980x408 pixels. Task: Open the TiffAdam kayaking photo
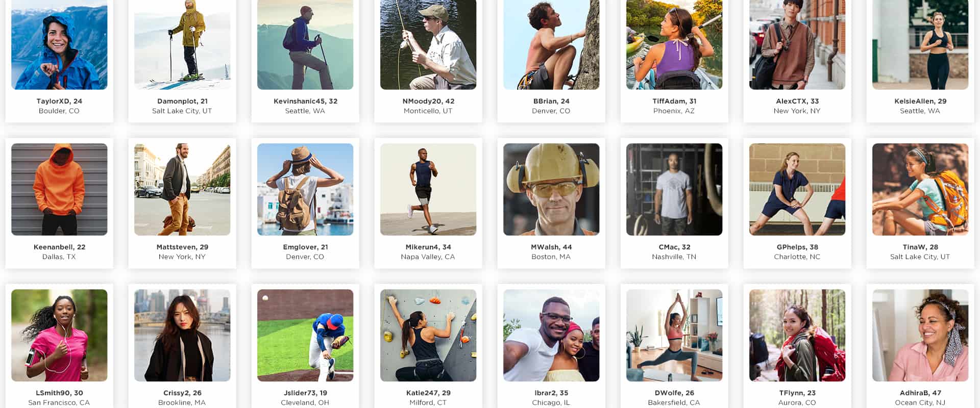674,44
